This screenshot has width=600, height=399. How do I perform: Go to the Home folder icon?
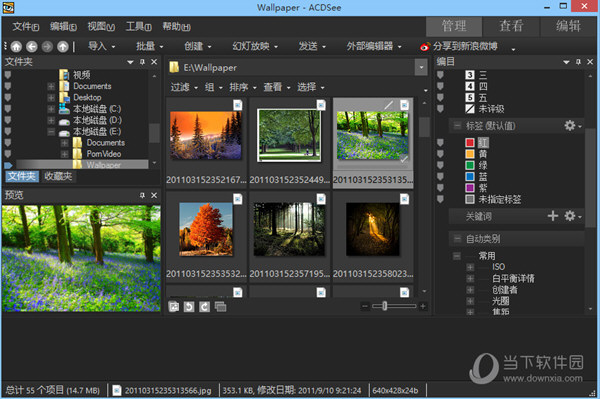tap(16, 47)
